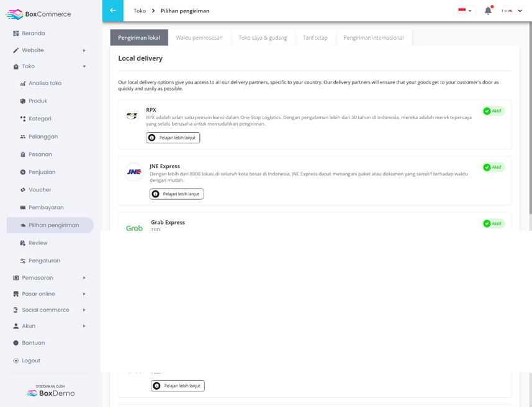
Task: Click the BoxCommerce logo
Action: (x=38, y=14)
